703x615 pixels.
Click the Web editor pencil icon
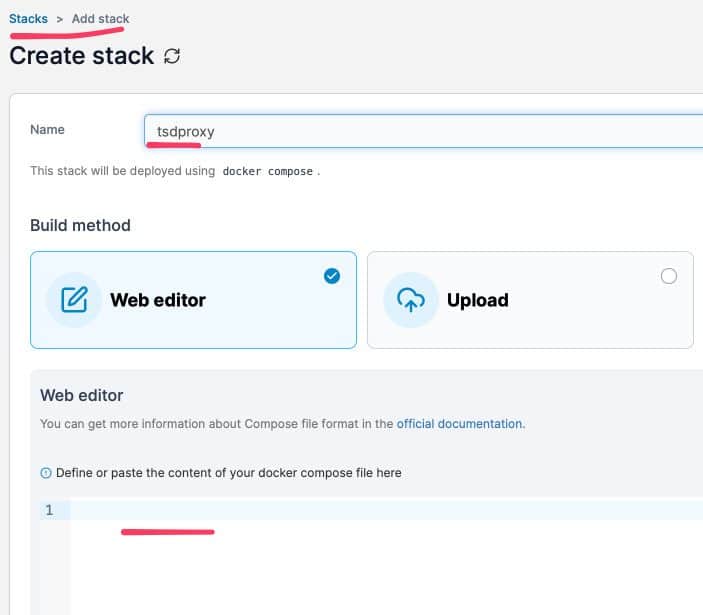click(x=74, y=300)
